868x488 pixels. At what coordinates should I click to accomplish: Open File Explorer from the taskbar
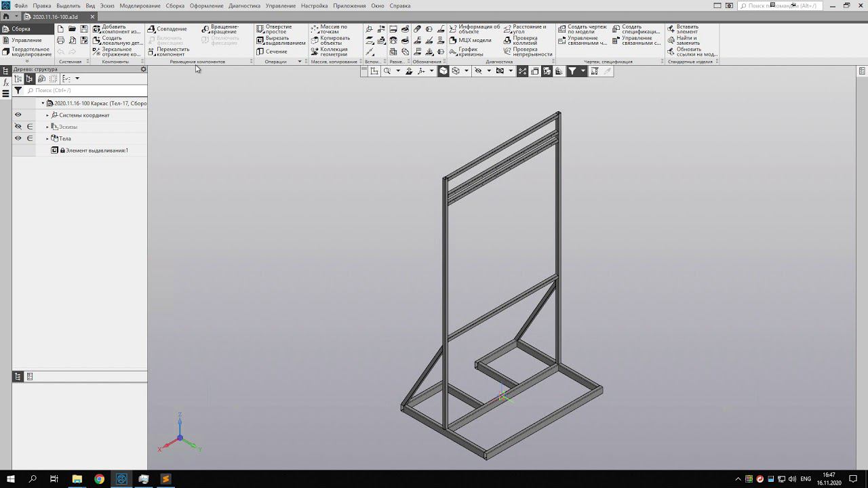pyautogui.click(x=77, y=479)
